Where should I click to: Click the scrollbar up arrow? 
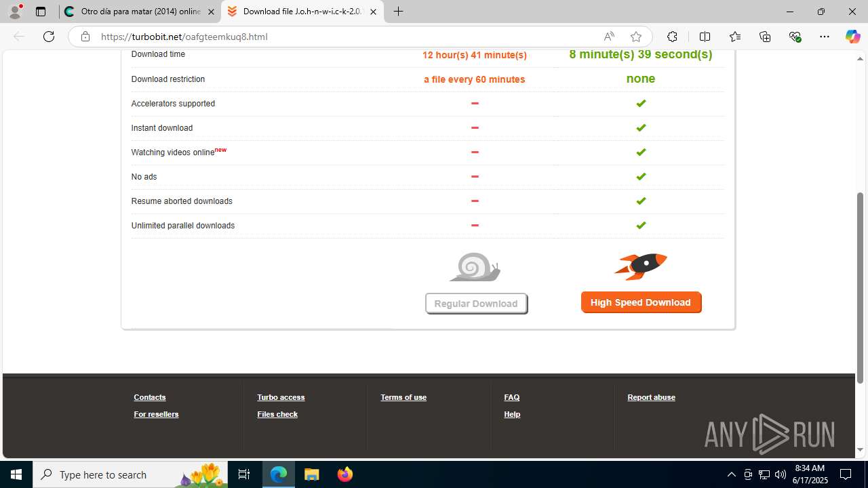860,58
